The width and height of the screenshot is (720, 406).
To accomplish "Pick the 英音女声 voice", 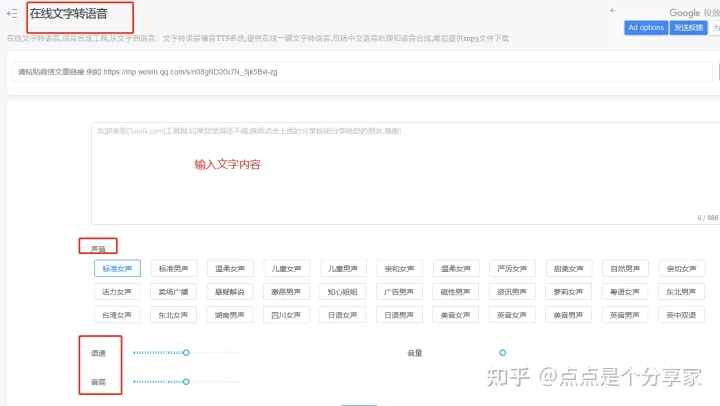I will [512, 315].
